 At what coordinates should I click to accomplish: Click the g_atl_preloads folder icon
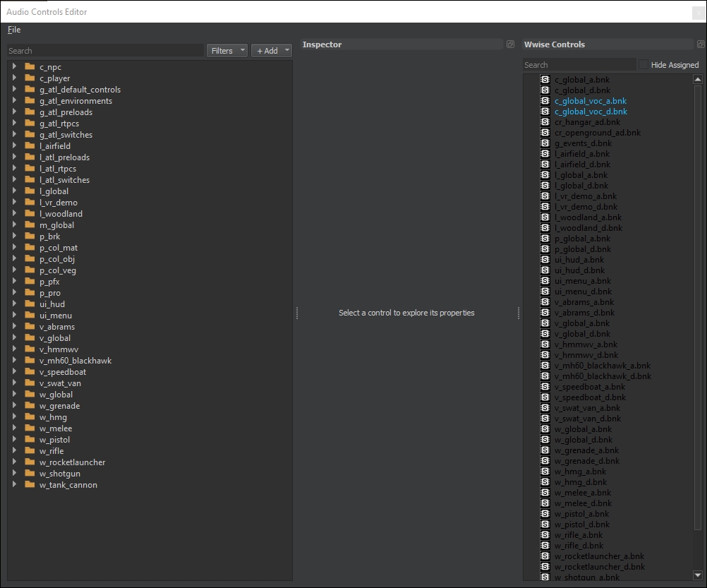pos(30,112)
